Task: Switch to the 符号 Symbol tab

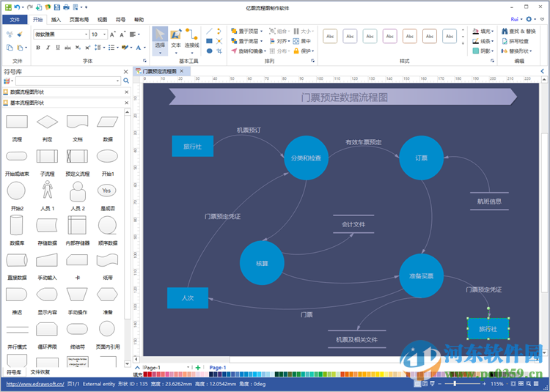Action: (121, 20)
